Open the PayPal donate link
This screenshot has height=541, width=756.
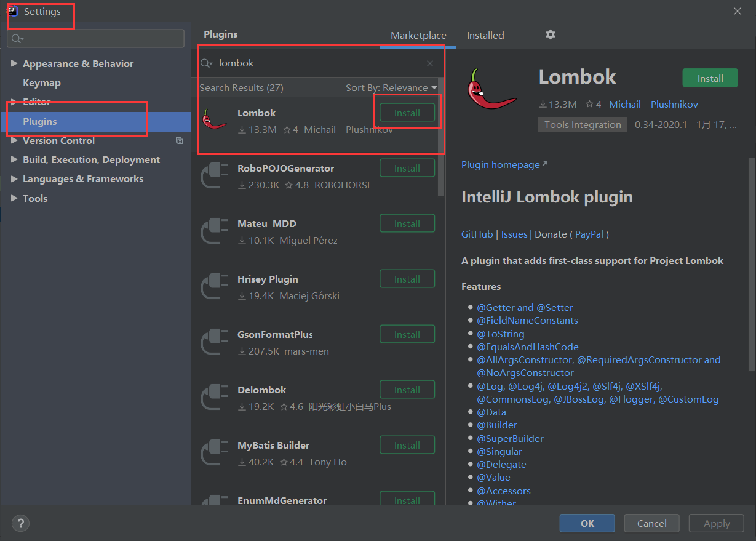pos(589,234)
